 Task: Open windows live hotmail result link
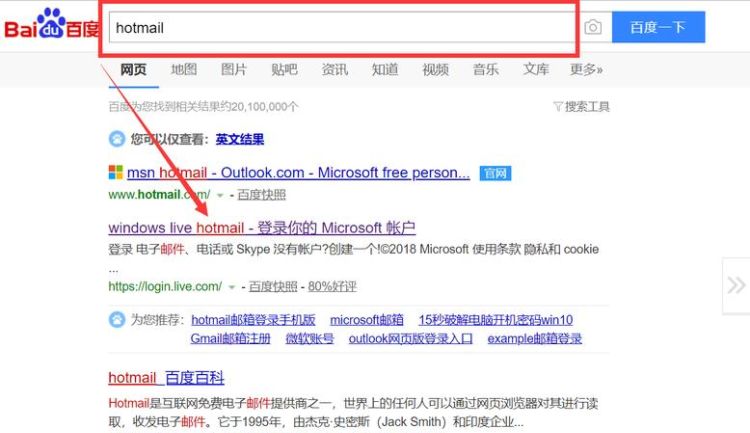[262, 228]
